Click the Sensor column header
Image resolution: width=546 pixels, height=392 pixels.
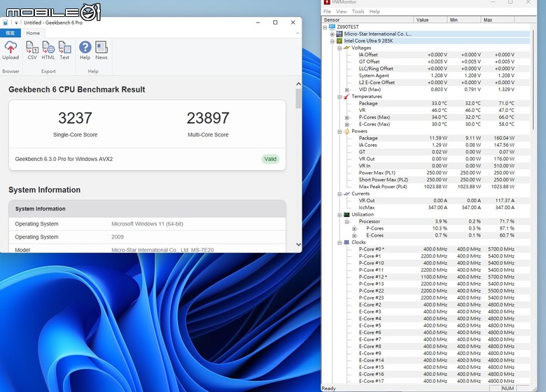tap(367, 20)
